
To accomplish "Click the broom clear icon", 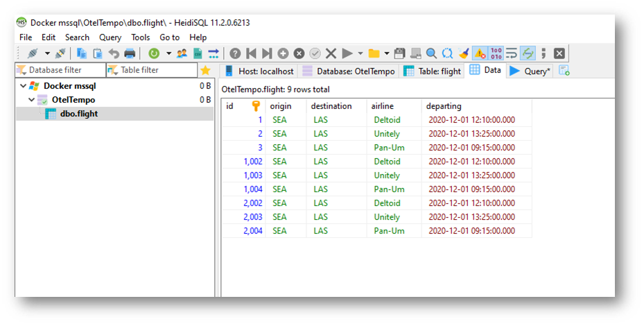I will [x=464, y=53].
